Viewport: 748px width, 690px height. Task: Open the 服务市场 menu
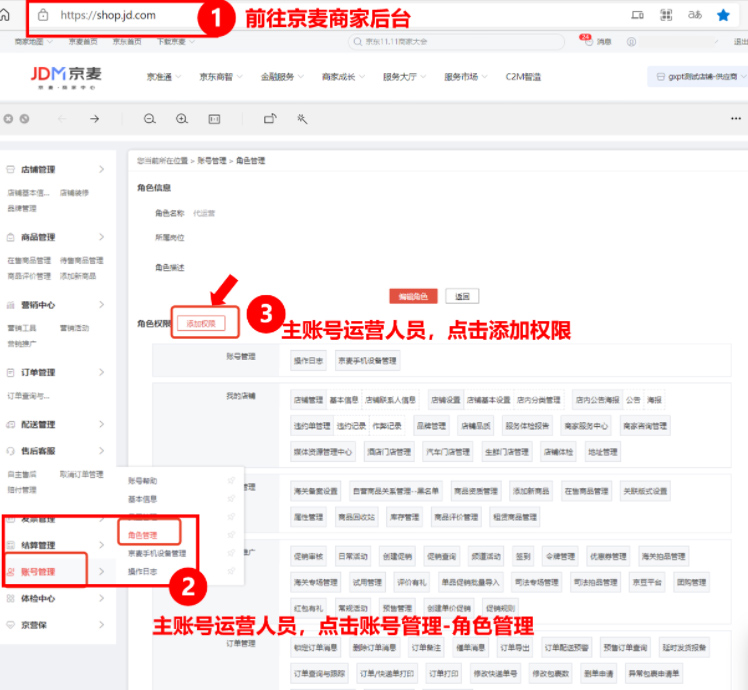point(465,77)
